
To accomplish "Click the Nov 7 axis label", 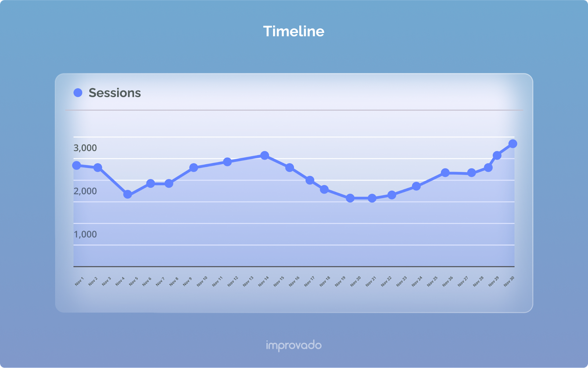I will (x=160, y=281).
